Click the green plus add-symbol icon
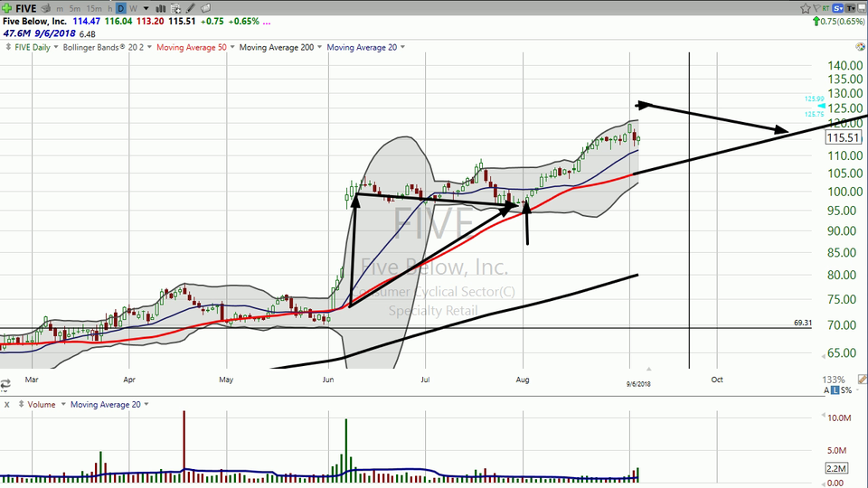Screen dimensions: 868x488 pos(7,8)
